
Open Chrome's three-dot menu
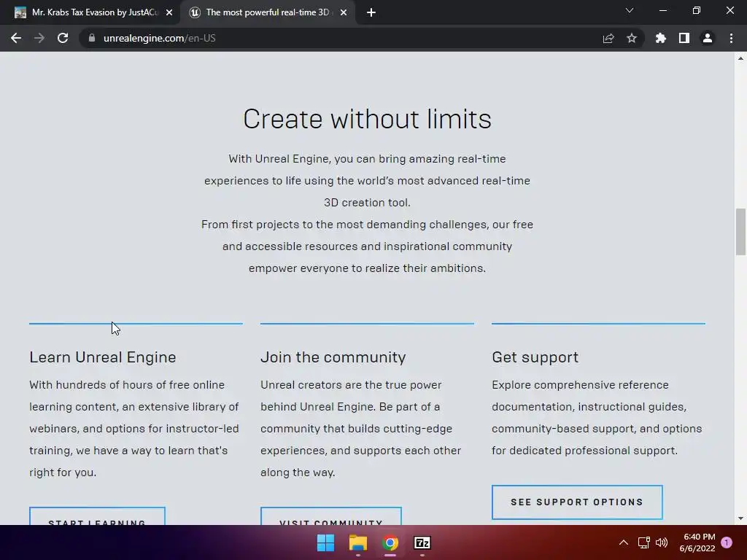(731, 38)
